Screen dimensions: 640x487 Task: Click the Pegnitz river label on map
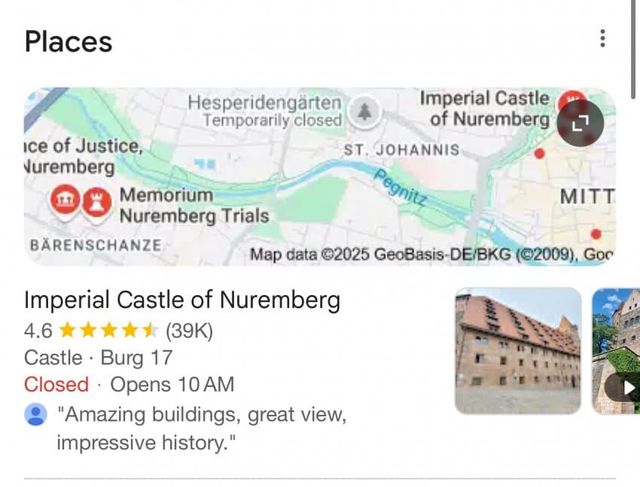click(402, 187)
